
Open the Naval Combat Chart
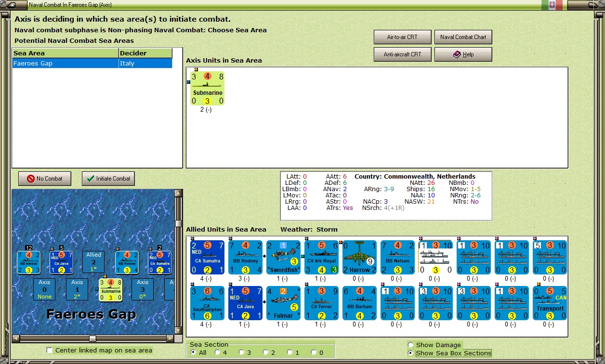(x=463, y=37)
